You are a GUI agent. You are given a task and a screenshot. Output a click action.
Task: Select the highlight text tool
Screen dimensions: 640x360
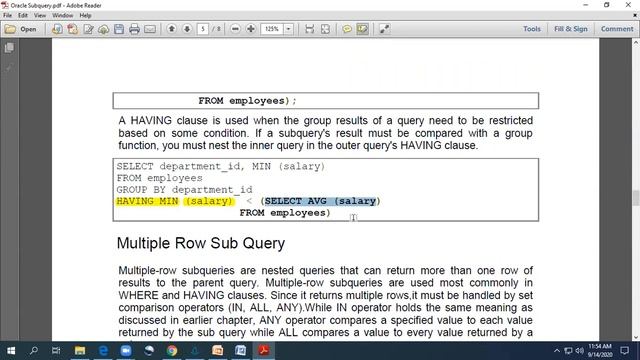(x=362, y=29)
